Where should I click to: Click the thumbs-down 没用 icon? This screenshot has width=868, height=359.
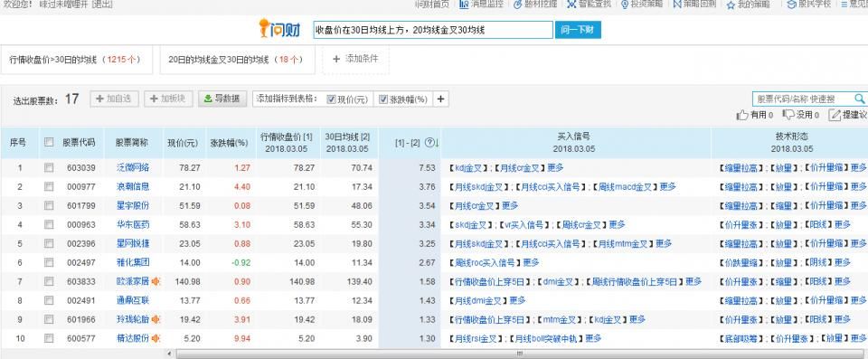coord(788,115)
